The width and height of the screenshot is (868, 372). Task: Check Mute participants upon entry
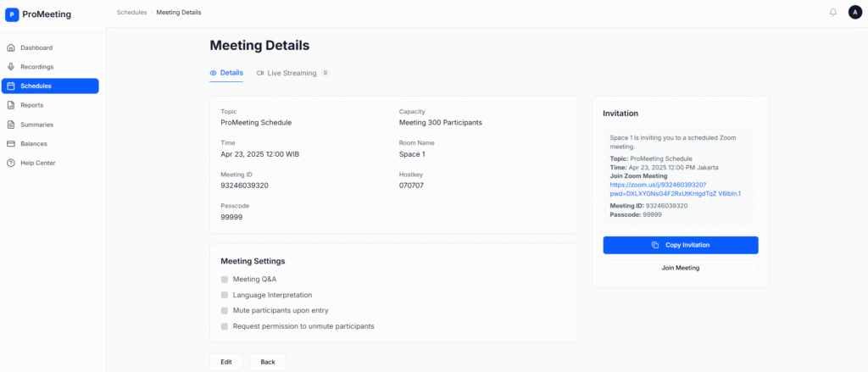pyautogui.click(x=225, y=311)
